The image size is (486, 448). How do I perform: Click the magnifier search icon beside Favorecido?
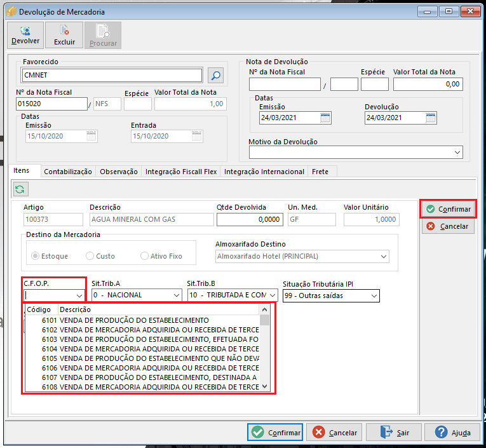coord(216,76)
